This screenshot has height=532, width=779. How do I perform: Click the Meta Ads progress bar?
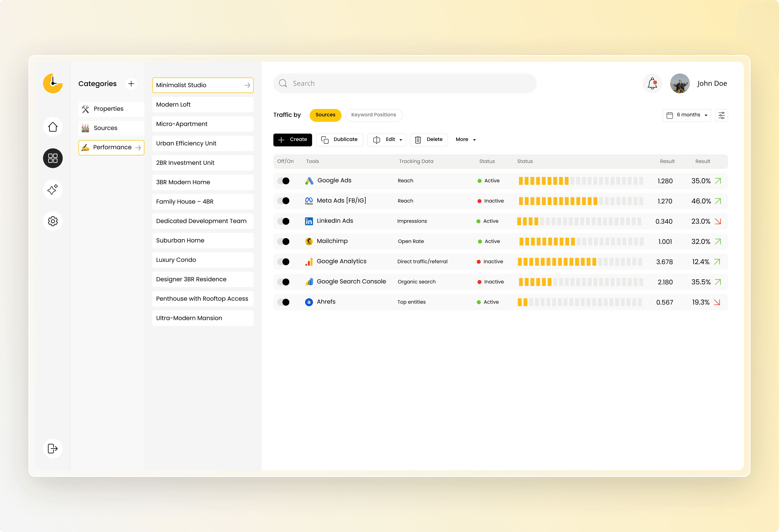580,201
